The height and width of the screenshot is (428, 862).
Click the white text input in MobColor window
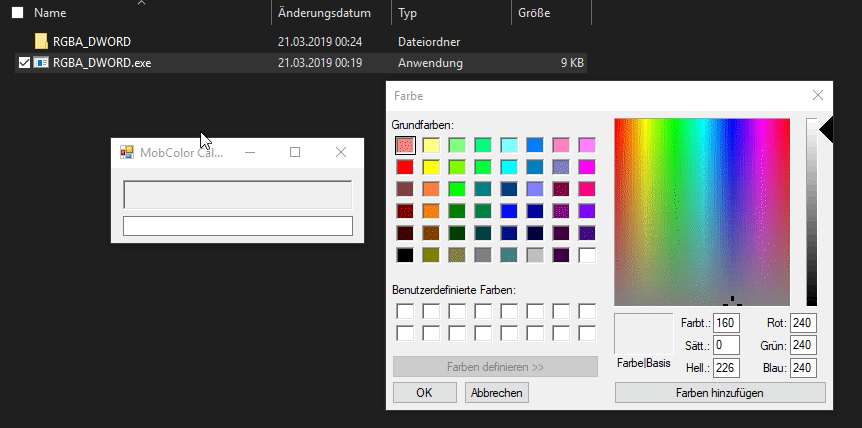[237, 226]
